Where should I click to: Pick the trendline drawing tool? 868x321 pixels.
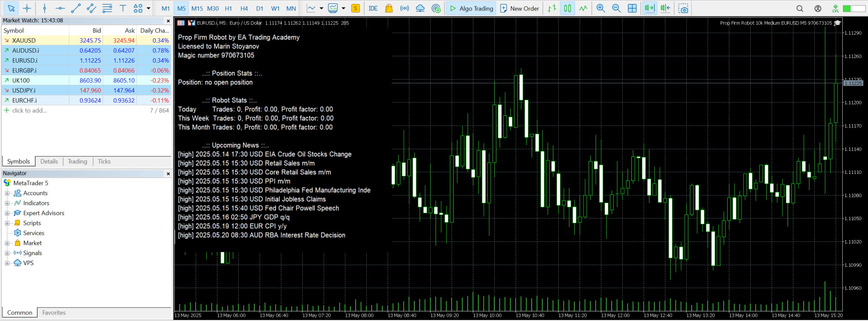[x=76, y=8]
